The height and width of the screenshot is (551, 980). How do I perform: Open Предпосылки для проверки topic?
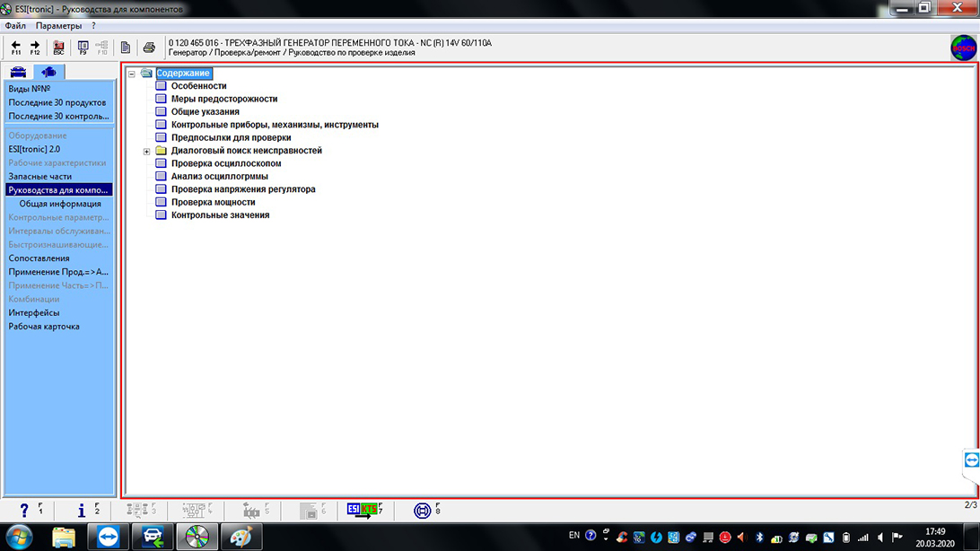point(232,137)
